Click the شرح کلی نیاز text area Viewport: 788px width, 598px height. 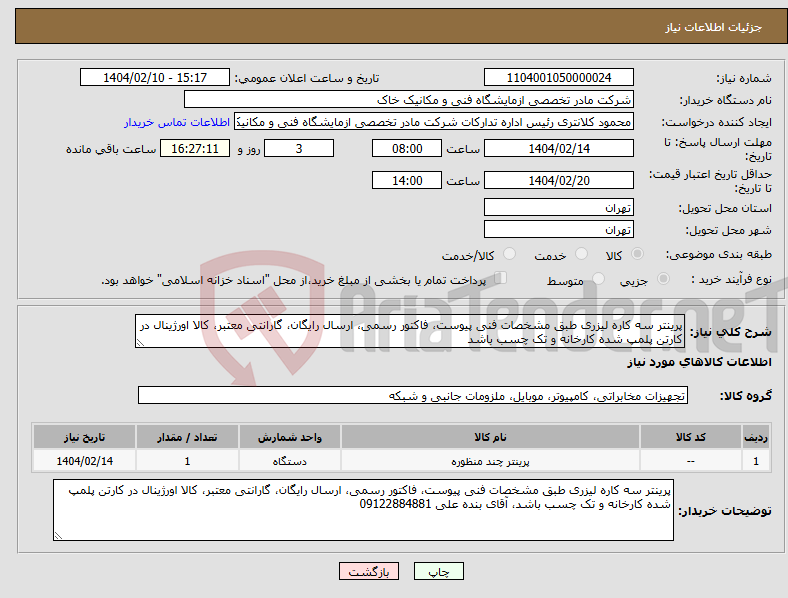410,331
